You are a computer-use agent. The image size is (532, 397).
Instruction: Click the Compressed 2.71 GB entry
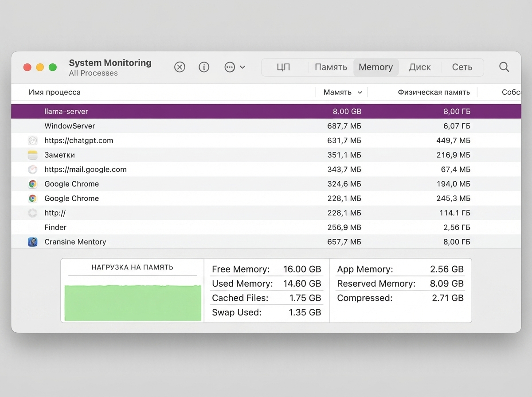[x=400, y=298]
